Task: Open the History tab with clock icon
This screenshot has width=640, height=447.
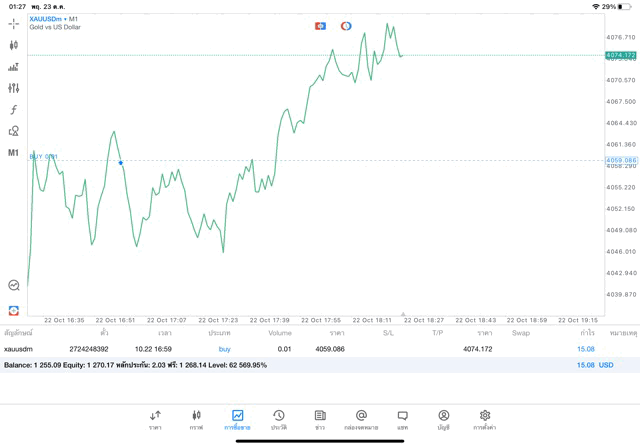Action: click(279, 419)
